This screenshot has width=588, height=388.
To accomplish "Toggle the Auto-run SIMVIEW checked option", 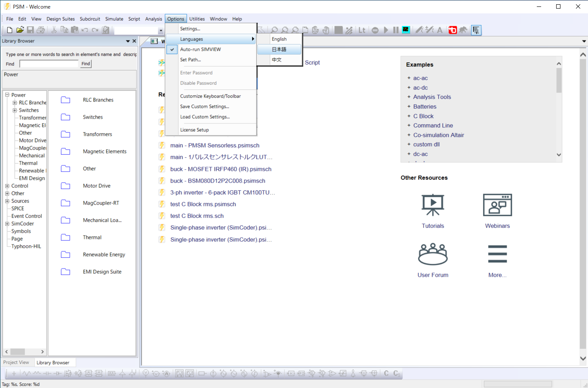I will tap(200, 49).
